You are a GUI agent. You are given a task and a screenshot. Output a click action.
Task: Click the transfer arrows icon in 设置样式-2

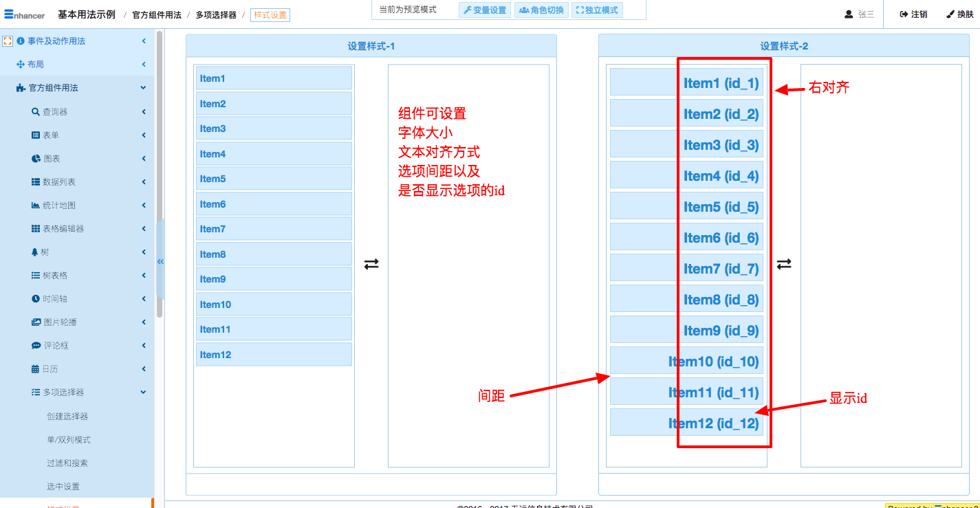point(784,264)
